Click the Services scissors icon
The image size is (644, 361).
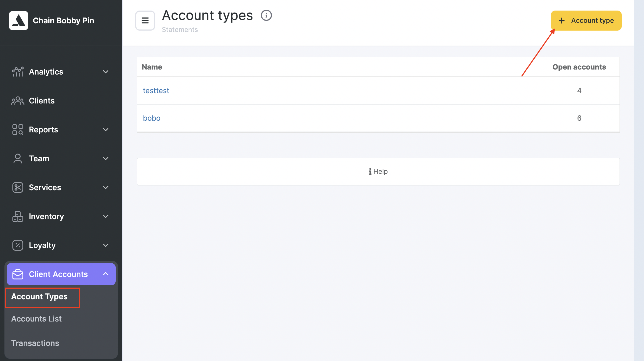(x=18, y=187)
